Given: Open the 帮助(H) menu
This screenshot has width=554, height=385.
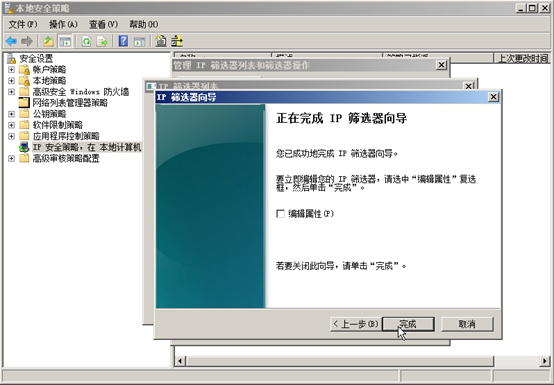Looking at the screenshot, I should tap(143, 24).
